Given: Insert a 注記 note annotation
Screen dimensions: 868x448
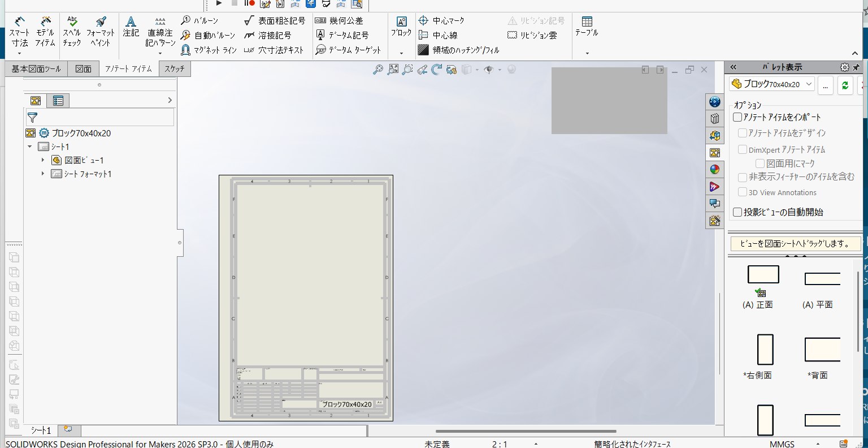Looking at the screenshot, I should point(131,27).
